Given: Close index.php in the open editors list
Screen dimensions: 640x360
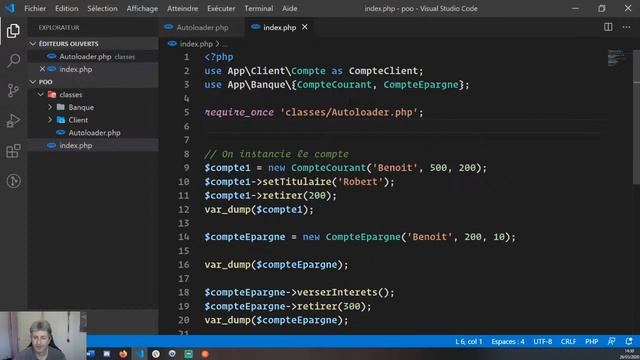Looking at the screenshot, I should point(42,69).
